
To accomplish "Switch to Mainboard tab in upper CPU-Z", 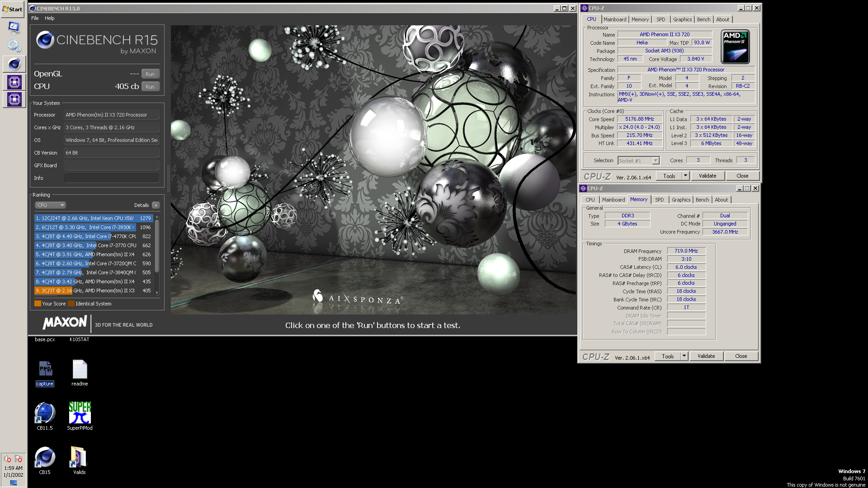I will (x=615, y=19).
